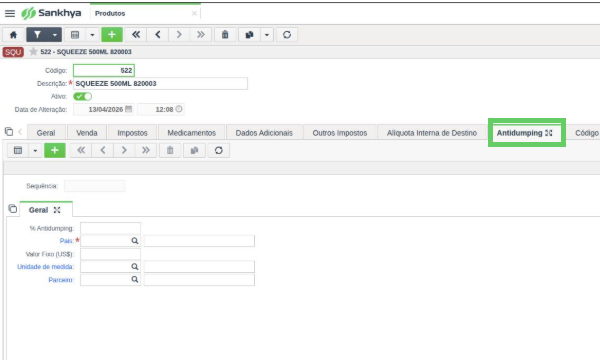This screenshot has height=360, width=600.
Task: Click the Sankhya logo
Action: click(51, 13)
